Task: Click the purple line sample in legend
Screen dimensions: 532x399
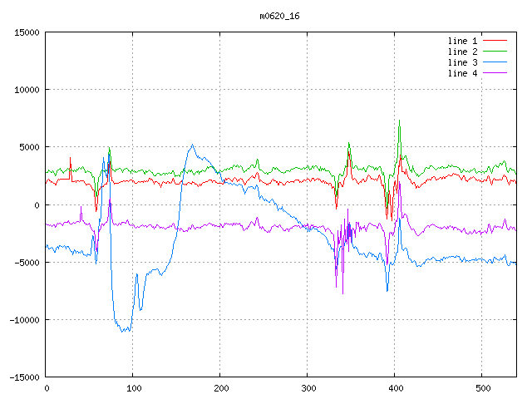Action: 495,73
